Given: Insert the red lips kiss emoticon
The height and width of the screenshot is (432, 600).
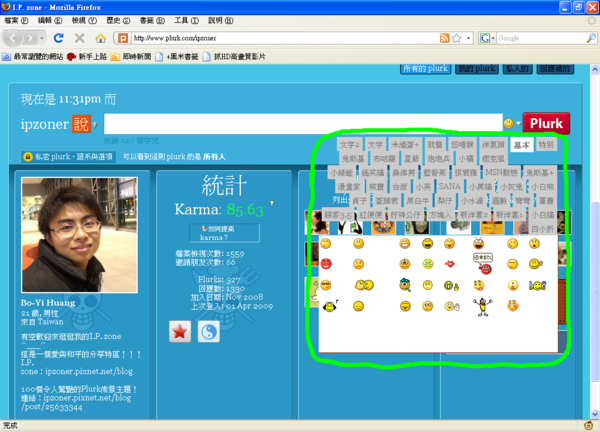Looking at the screenshot, I should coord(450,264).
